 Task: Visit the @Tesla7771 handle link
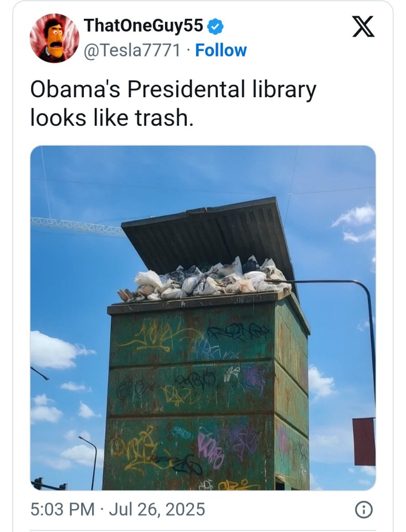point(132,51)
